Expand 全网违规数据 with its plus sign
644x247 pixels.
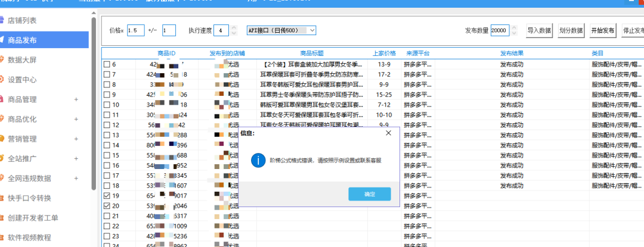pos(76,178)
